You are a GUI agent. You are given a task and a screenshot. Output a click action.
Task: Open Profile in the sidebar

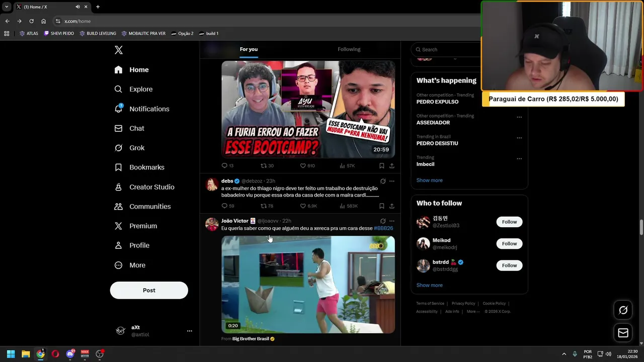pyautogui.click(x=132, y=245)
